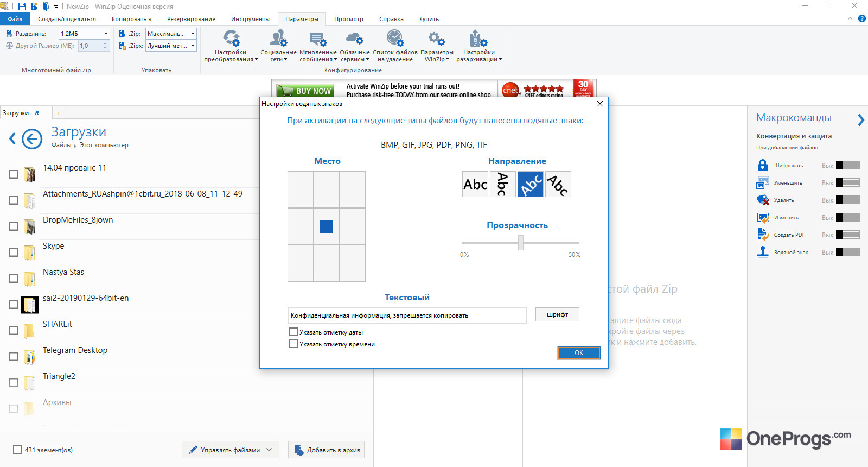Viewport: 868px width, 467px height.
Task: Click the Добавить в архив button
Action: (x=327, y=450)
